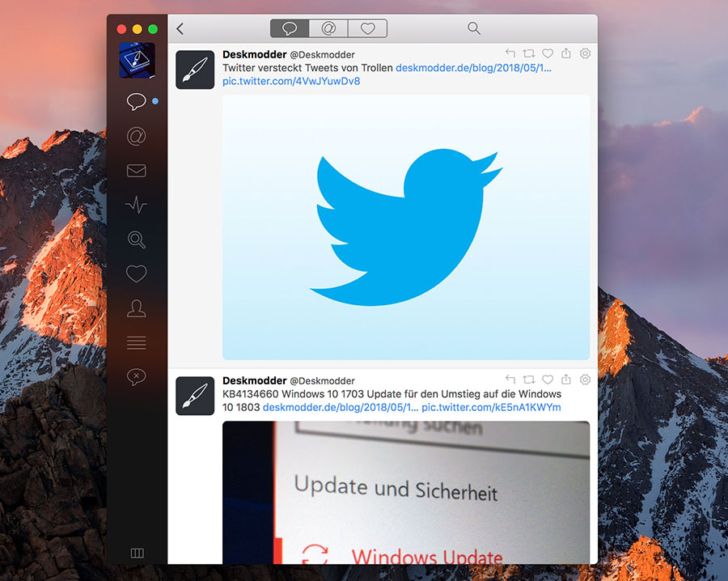The width and height of the screenshot is (728, 581).
Task: Click text "Twitter versteckt Tweets von Trollen"
Action: pyautogui.click(x=308, y=68)
